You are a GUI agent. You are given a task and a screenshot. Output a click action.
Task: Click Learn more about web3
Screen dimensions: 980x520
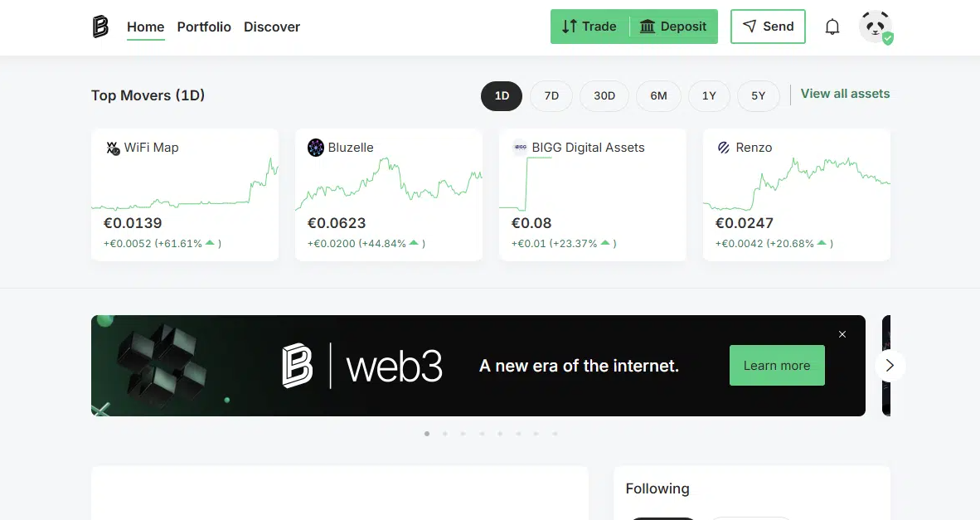click(x=776, y=365)
